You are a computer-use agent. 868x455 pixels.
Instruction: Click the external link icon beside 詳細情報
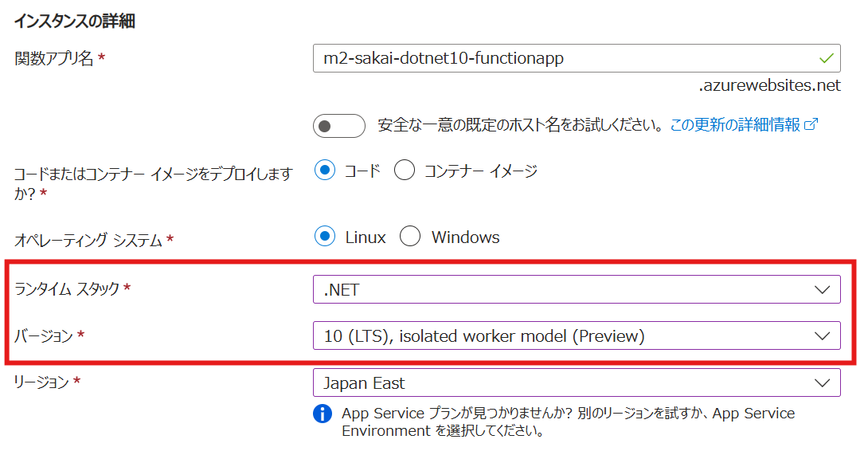pos(811,124)
